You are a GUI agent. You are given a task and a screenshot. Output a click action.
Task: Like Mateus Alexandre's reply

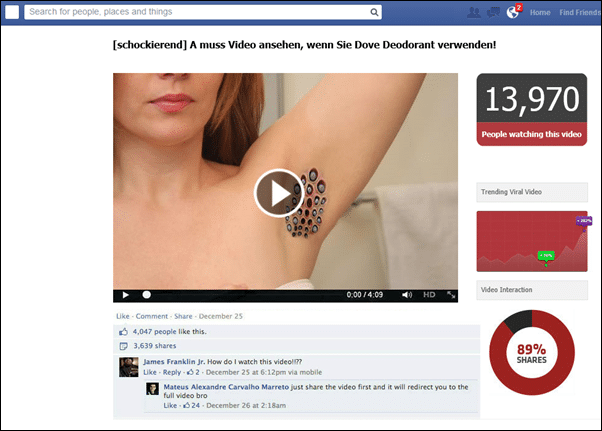[x=170, y=405]
